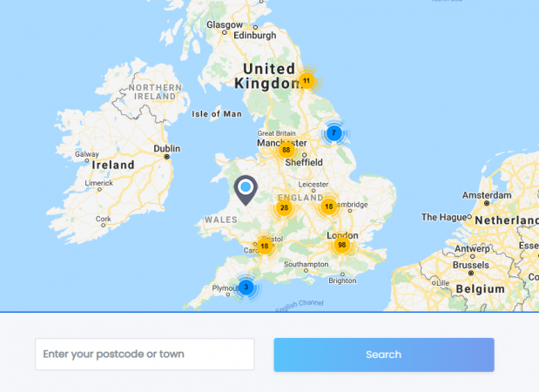Click the Dublin city label on map
Viewport: 539px width, 392px height.
(167, 148)
